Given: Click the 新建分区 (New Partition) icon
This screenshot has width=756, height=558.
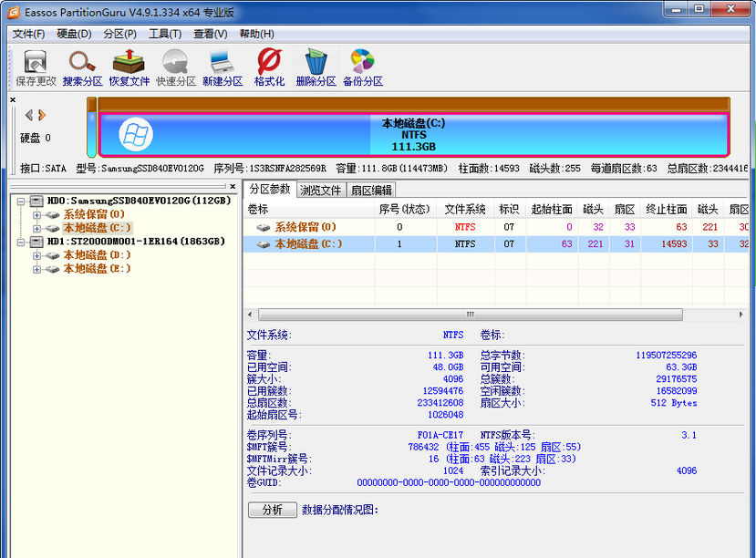Looking at the screenshot, I should [221, 66].
